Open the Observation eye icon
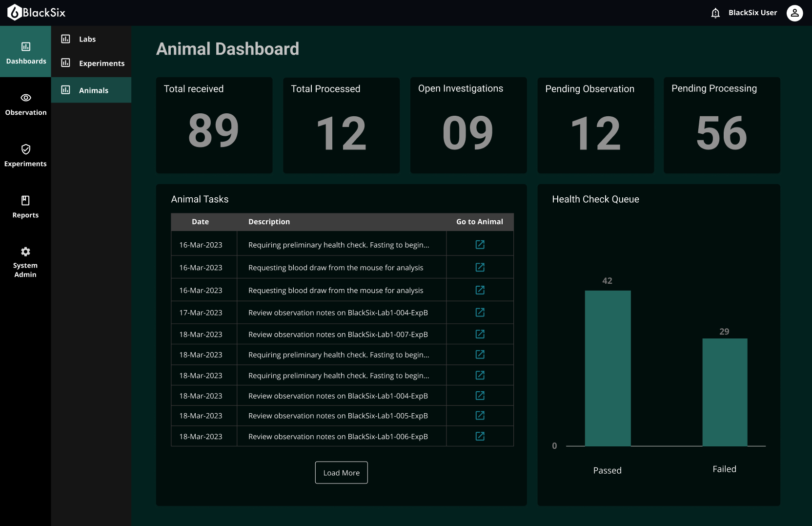The height and width of the screenshot is (526, 812). (25, 98)
